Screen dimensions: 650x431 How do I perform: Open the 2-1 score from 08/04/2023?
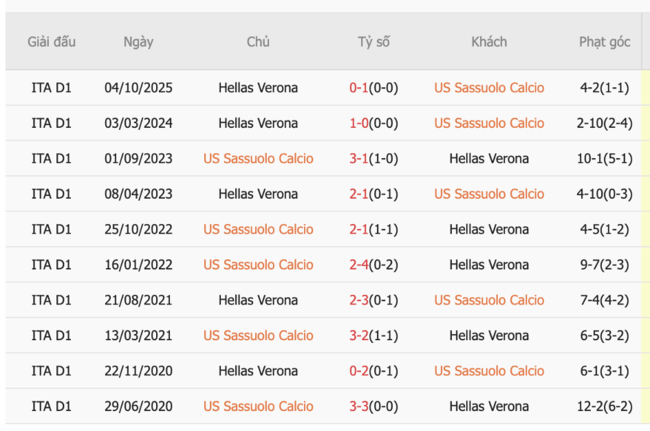tap(359, 194)
